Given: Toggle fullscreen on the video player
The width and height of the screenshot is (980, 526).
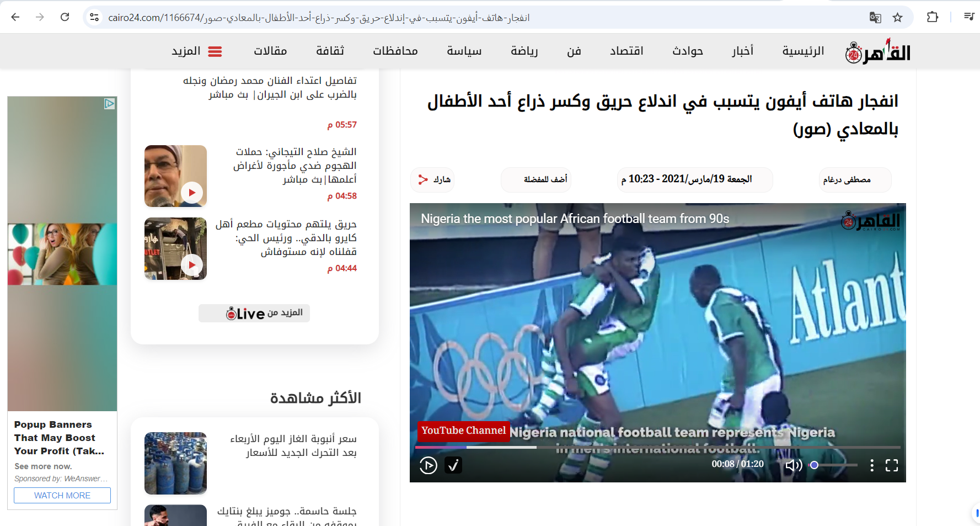Looking at the screenshot, I should [x=892, y=465].
